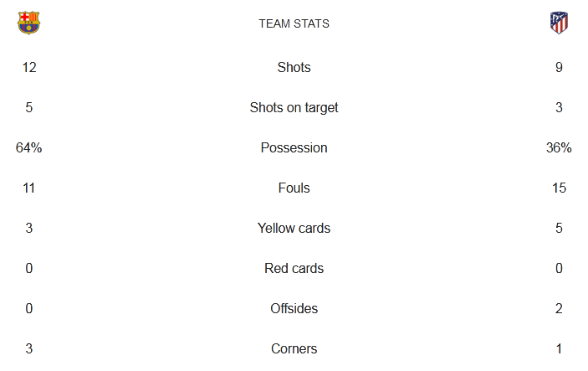Click the Atletico Madrid crest icon
This screenshot has height=371, width=588.
(x=559, y=23)
